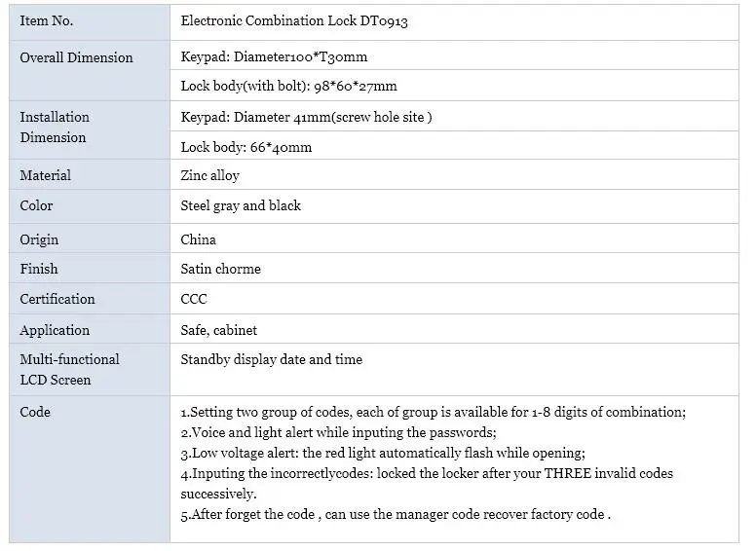Click the 'Overall Dimension' row header
The image size is (756, 551).
point(76,57)
